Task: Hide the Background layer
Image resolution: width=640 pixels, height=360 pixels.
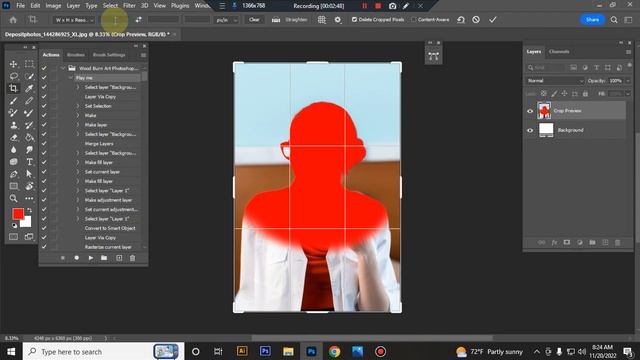Action: [x=530, y=130]
